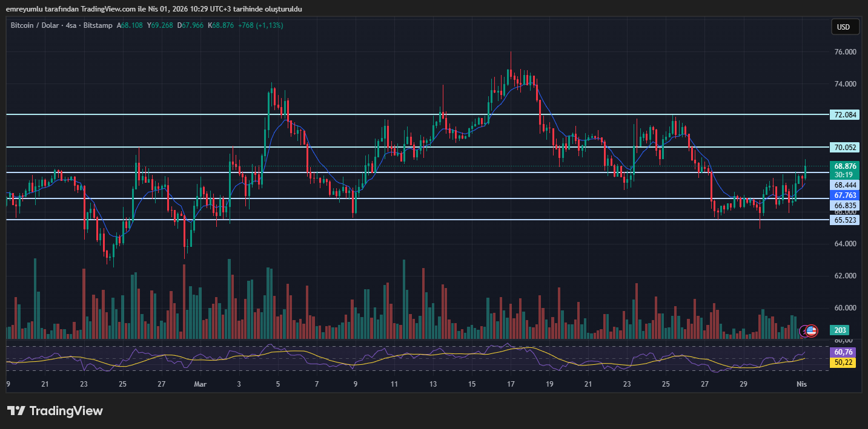
Task: Click the 65.523 support level label
Action: [x=844, y=220]
